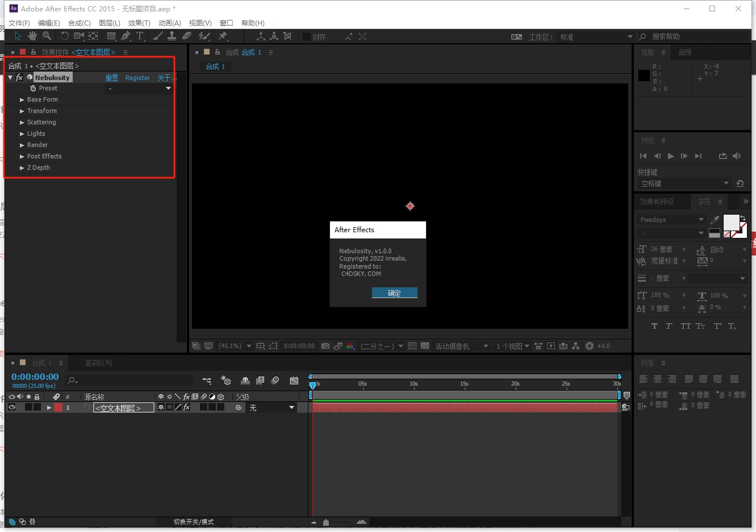Select the Puppet Pin tool

[x=223, y=36]
